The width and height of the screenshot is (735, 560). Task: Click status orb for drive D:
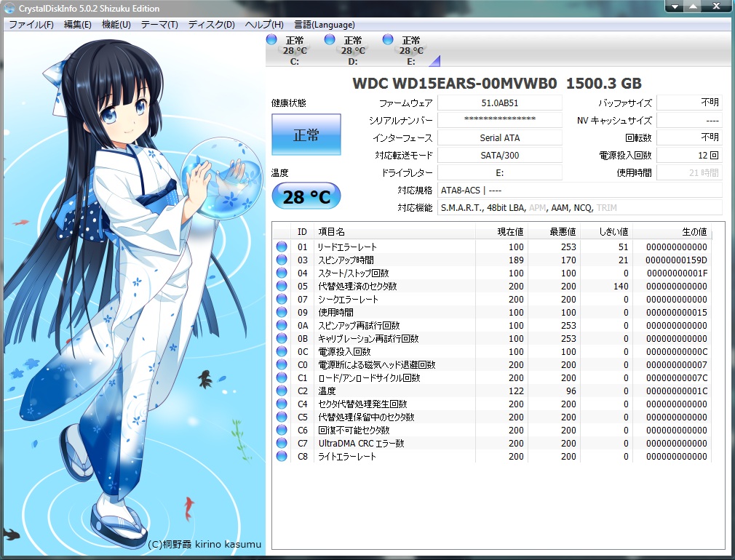click(x=330, y=39)
